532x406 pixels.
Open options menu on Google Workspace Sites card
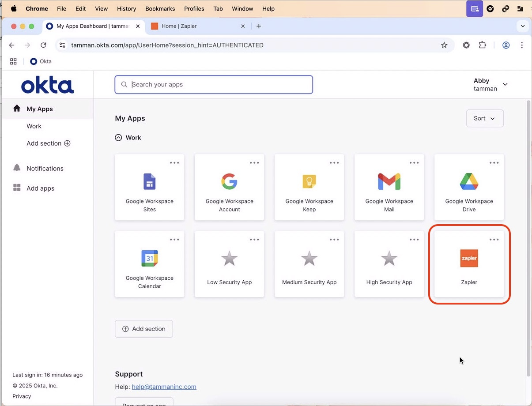174,163
